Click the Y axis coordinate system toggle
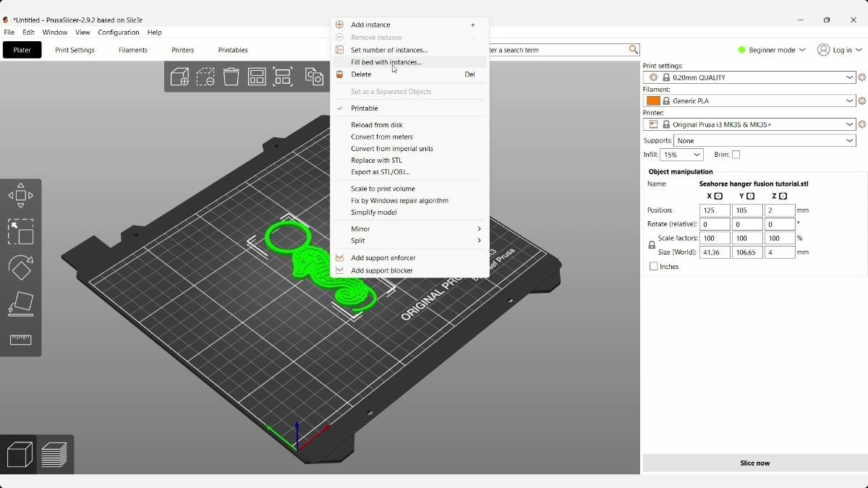Screen dimensions: 868x488 (x=751, y=196)
